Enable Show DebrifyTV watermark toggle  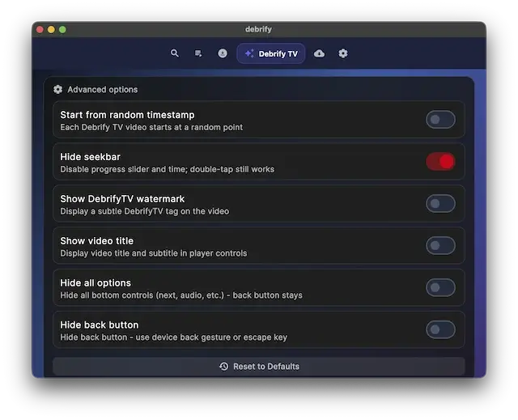pyautogui.click(x=440, y=203)
